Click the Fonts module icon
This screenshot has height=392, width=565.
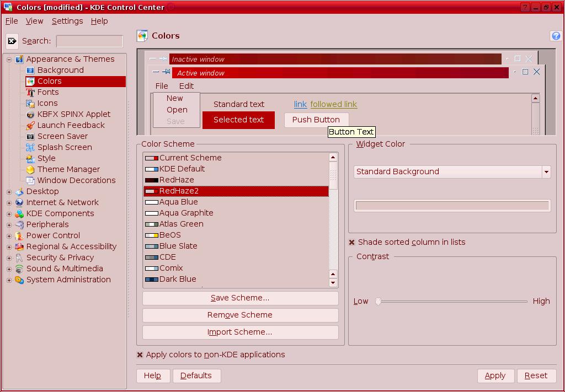click(30, 93)
